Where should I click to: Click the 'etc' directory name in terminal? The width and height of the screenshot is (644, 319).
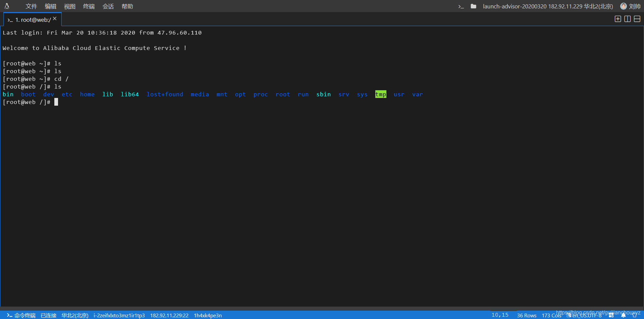click(x=67, y=94)
